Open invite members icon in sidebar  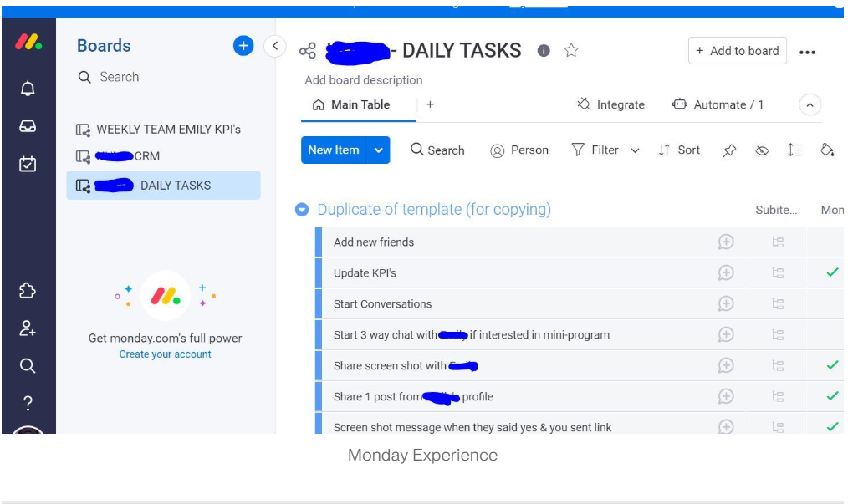point(28,328)
